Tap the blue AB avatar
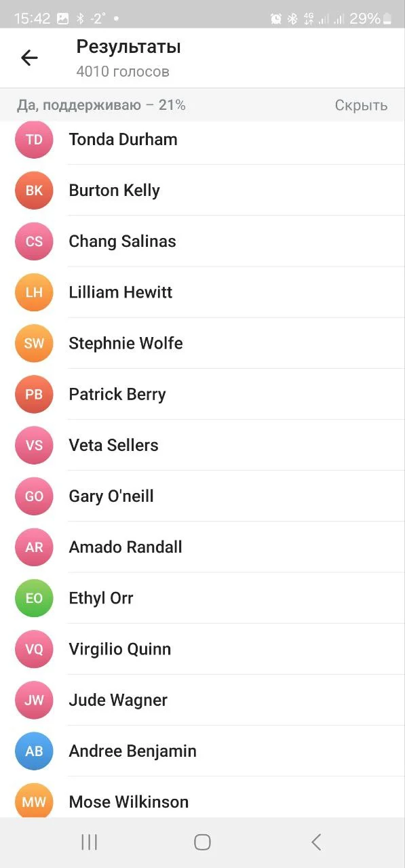 coord(34,751)
